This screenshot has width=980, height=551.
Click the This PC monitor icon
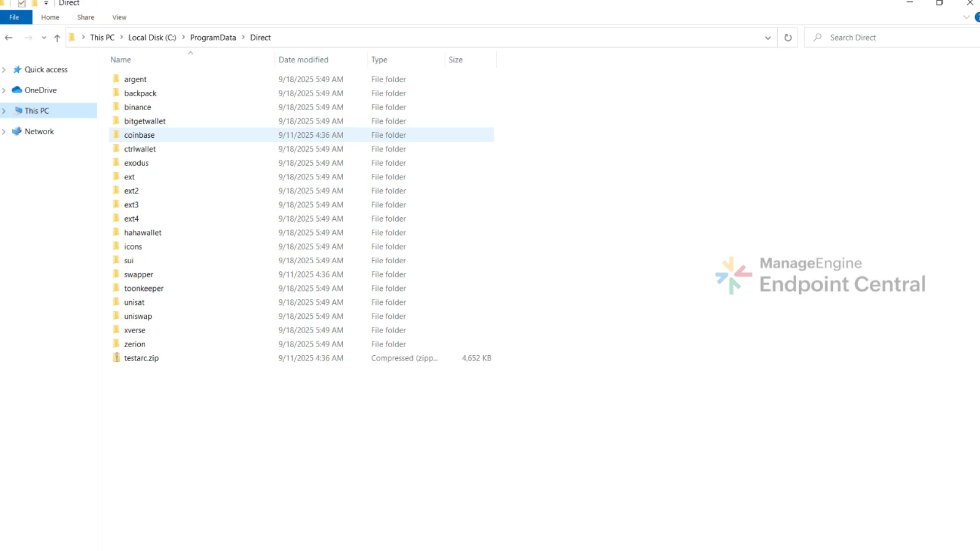point(18,111)
